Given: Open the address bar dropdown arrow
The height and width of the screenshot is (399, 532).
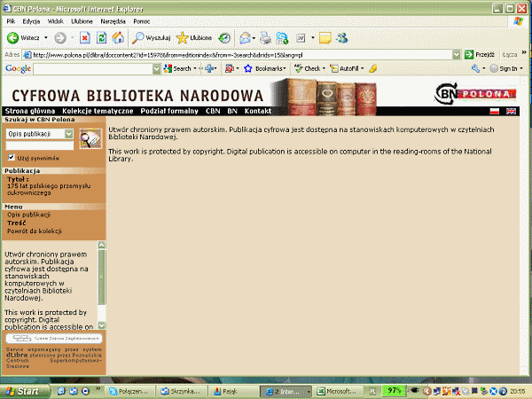Looking at the screenshot, I should click(x=457, y=54).
